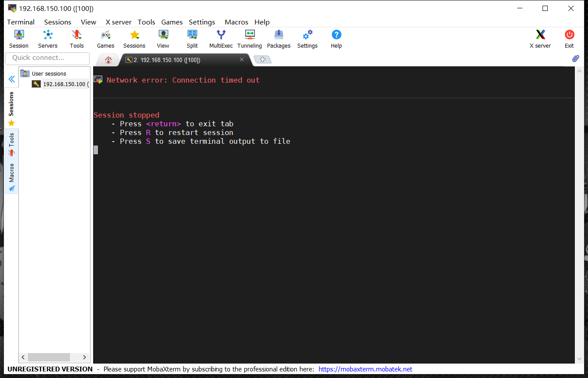The image size is (588, 378).
Task: Open MobaXterm Settings via the gear icon
Action: (x=307, y=38)
